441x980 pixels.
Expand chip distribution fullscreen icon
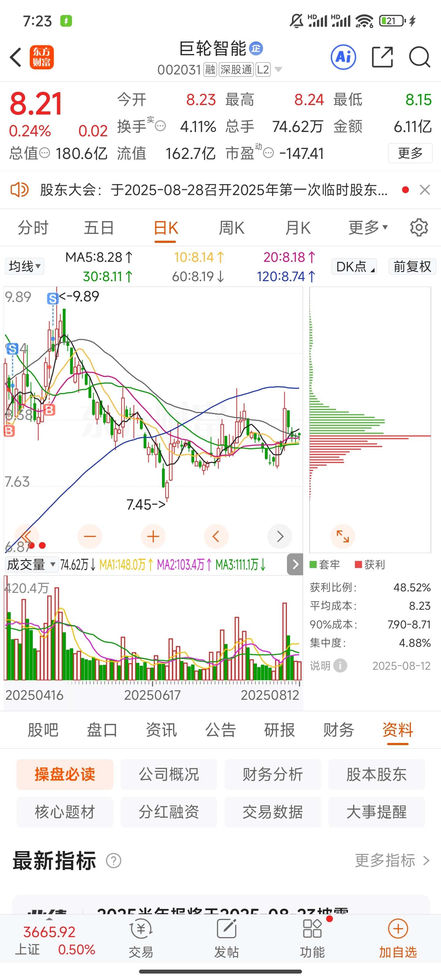[343, 537]
